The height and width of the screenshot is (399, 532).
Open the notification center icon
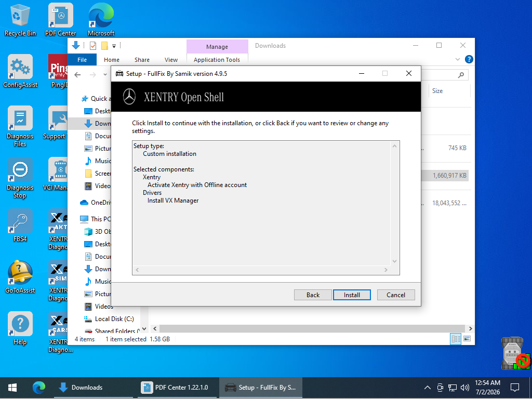pos(515,388)
